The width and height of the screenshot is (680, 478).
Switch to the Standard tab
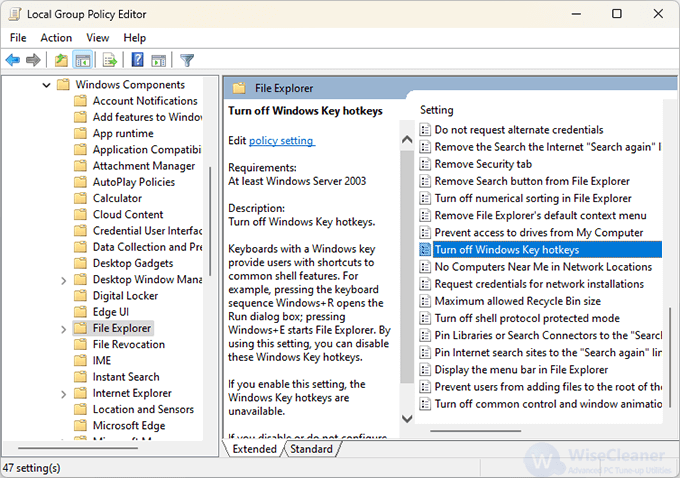(311, 449)
